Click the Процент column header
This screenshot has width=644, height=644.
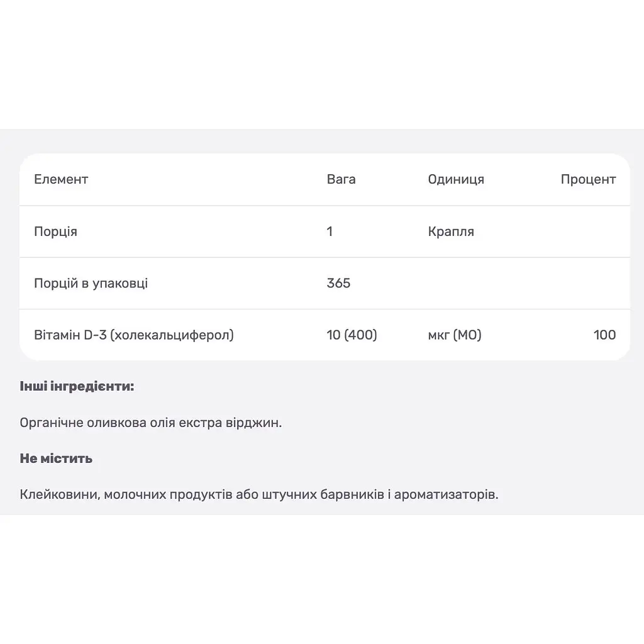588,179
